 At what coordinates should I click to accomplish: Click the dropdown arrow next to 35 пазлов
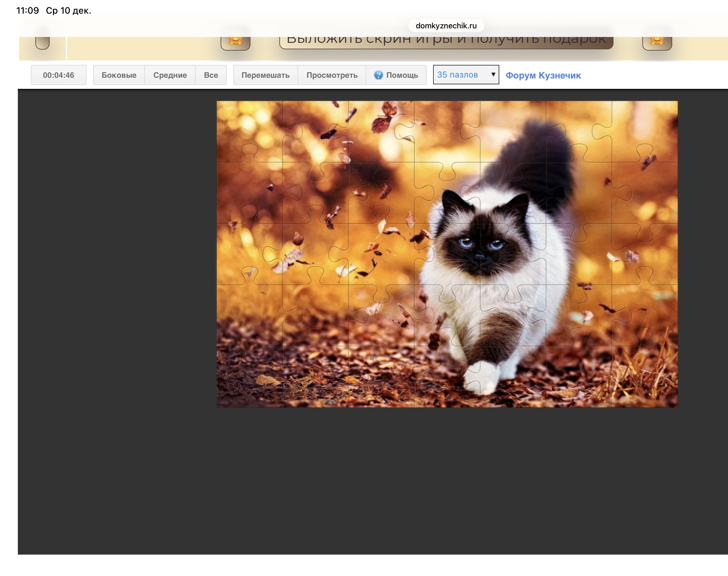493,75
